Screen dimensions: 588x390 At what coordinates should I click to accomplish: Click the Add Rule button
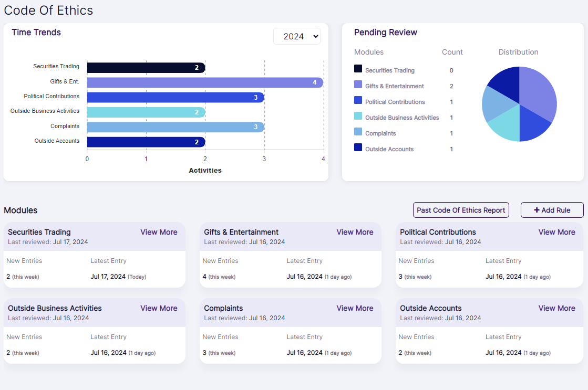pyautogui.click(x=552, y=210)
